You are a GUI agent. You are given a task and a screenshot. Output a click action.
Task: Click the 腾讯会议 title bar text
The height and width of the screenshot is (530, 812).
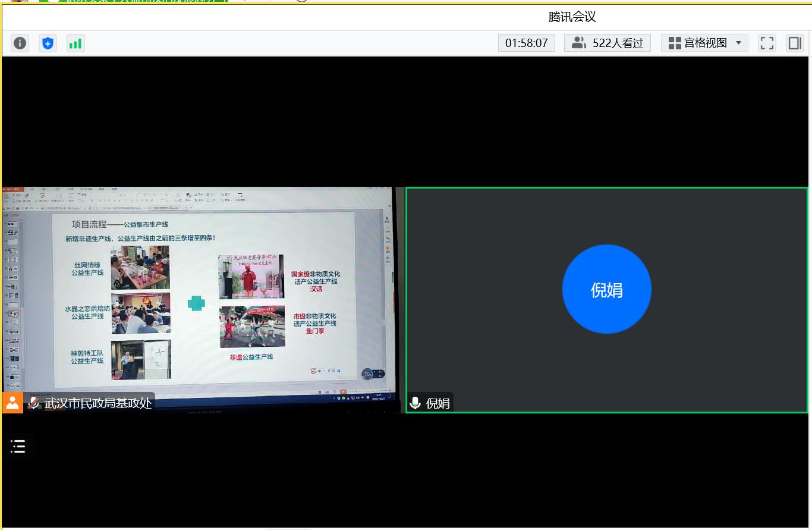[x=571, y=17]
